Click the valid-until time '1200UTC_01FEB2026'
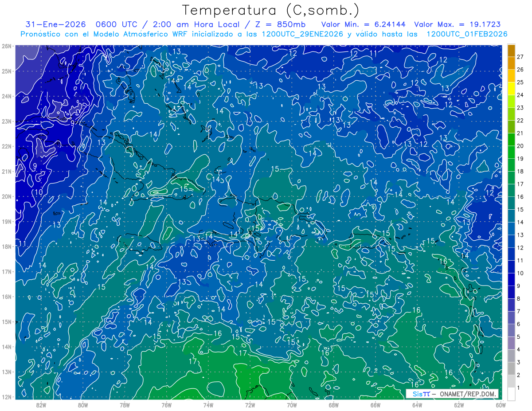The width and height of the screenshot is (532, 411). coord(467,34)
